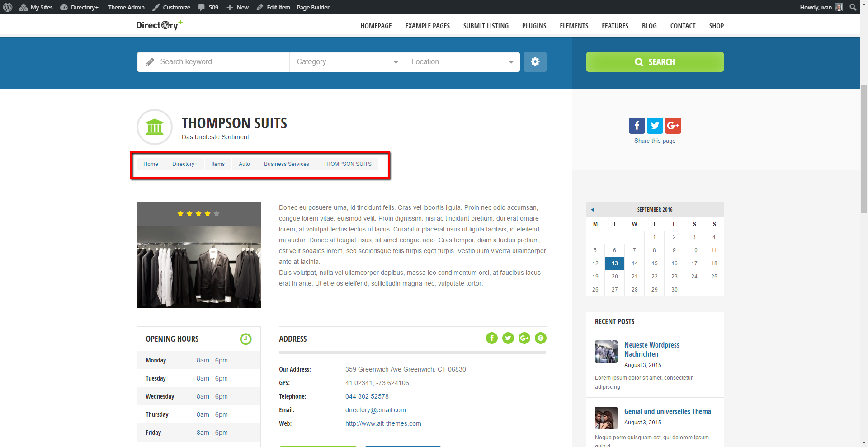This screenshot has height=447, width=868.
Task: Open Theme Admin in admin bar
Action: 126,7
